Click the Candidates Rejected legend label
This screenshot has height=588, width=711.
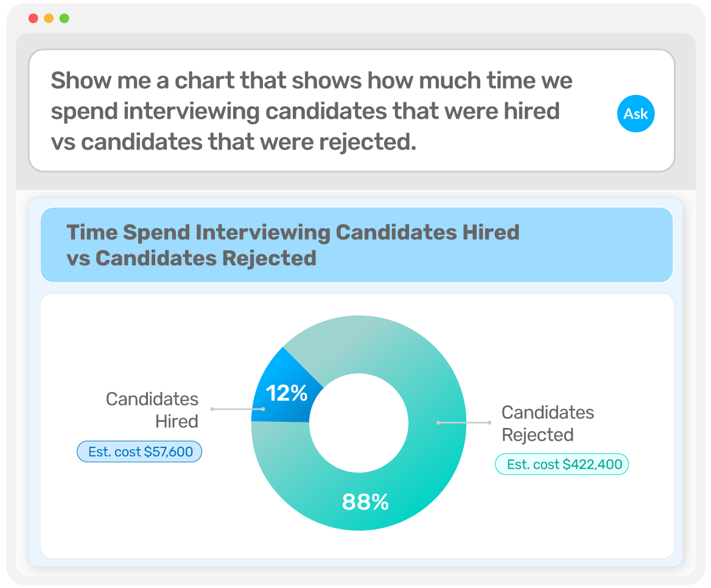[547, 424]
